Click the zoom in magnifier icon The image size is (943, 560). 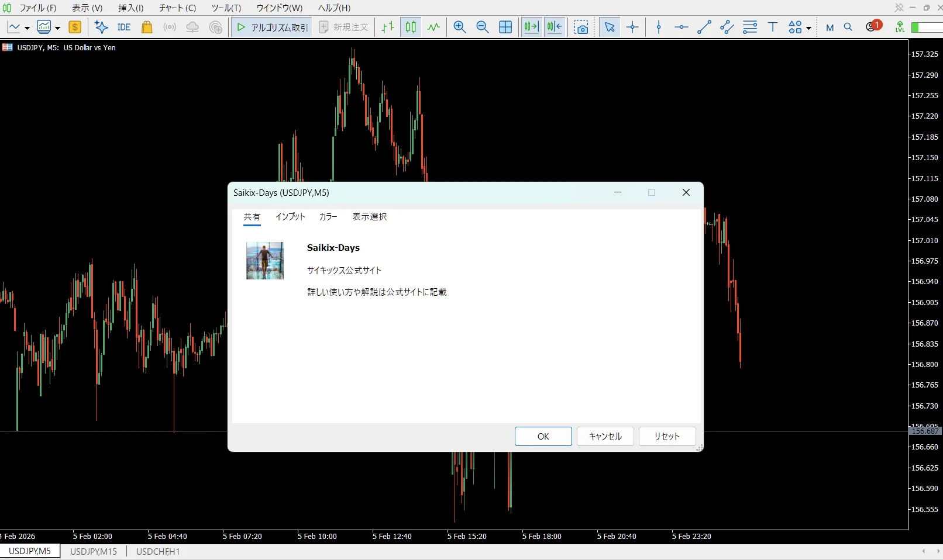coord(460,27)
